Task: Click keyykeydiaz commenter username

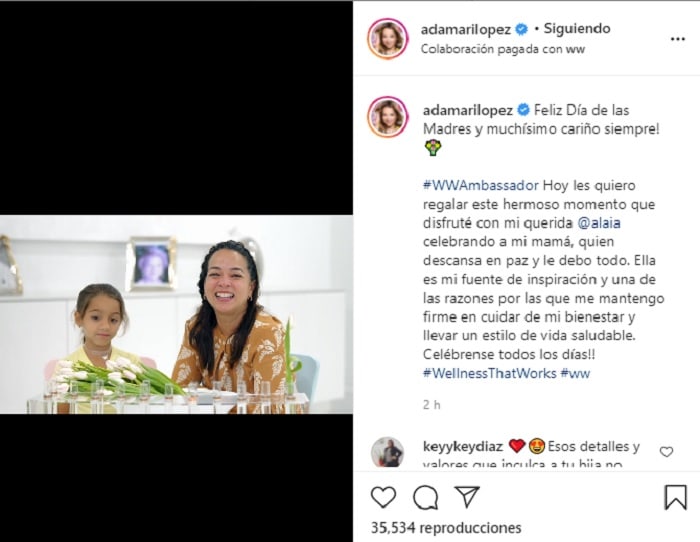Action: (x=463, y=446)
